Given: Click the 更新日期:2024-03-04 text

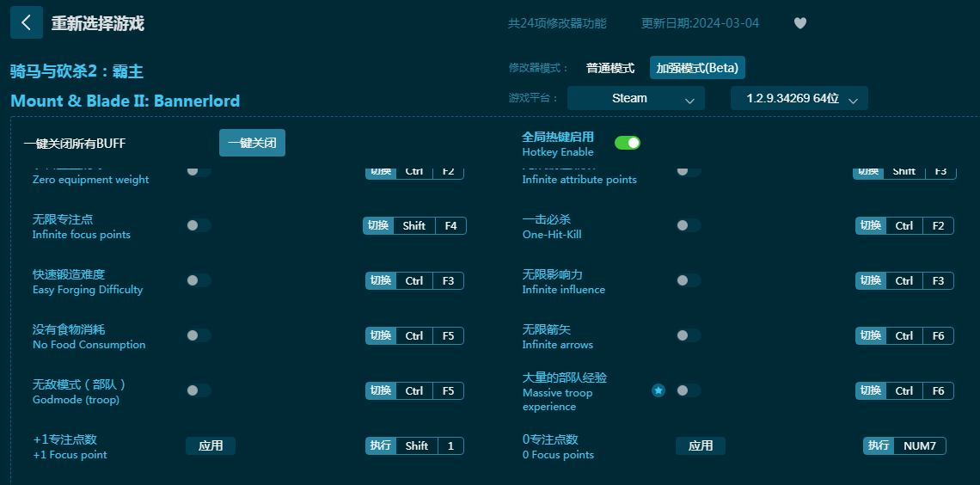Looking at the screenshot, I should click(x=700, y=23).
